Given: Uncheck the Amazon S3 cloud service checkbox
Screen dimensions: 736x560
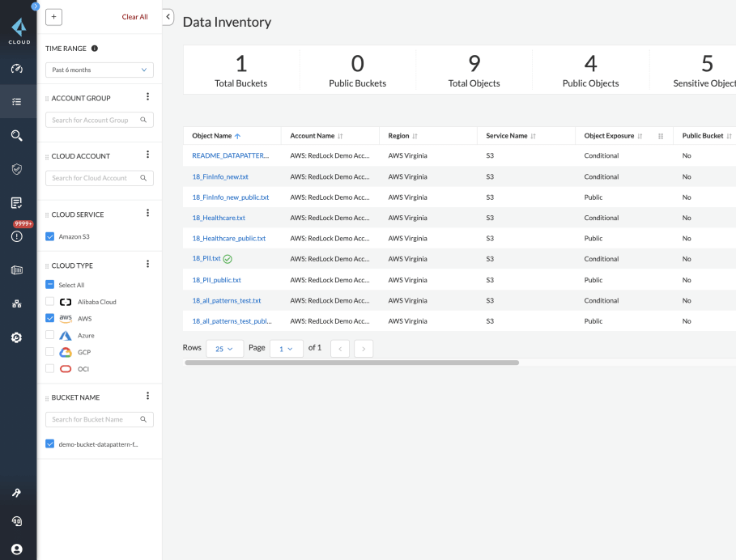Looking at the screenshot, I should click(x=50, y=236).
